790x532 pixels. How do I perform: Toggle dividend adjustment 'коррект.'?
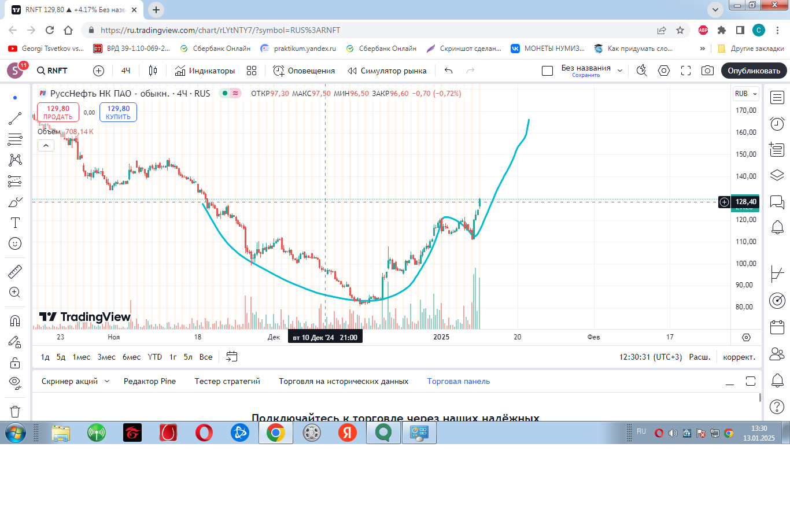pyautogui.click(x=739, y=357)
